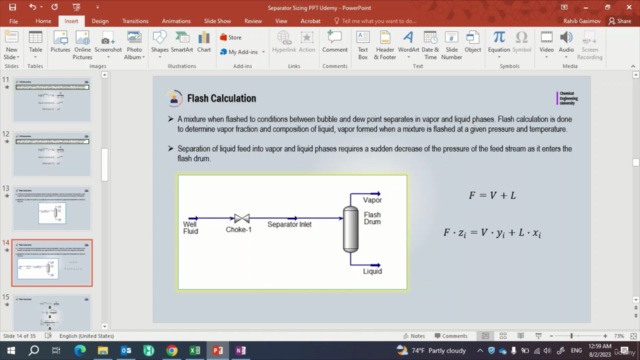Insert Audio
Viewport: 640px width, 360px height.
pyautogui.click(x=566, y=44)
